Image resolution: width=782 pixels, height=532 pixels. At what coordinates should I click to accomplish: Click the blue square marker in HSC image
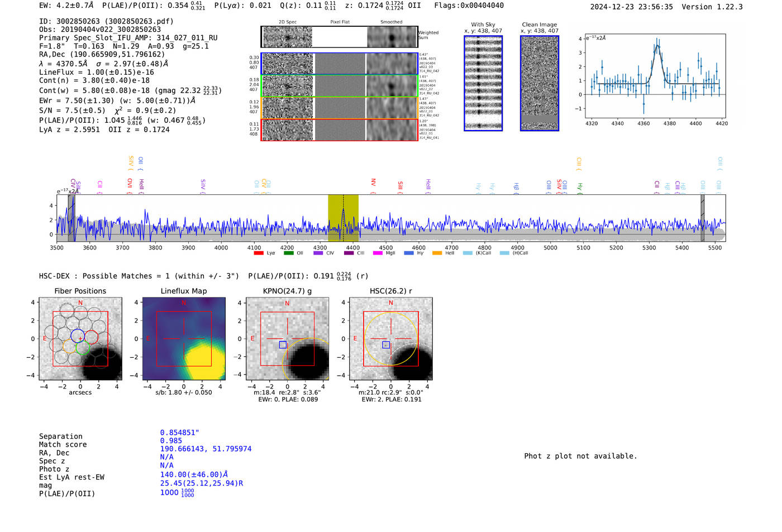tap(386, 345)
